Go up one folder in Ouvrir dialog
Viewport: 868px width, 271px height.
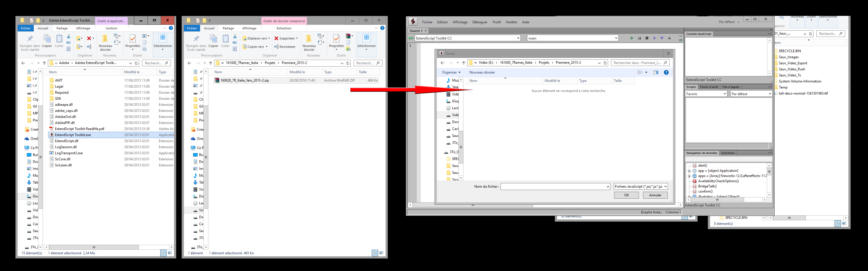point(464,63)
